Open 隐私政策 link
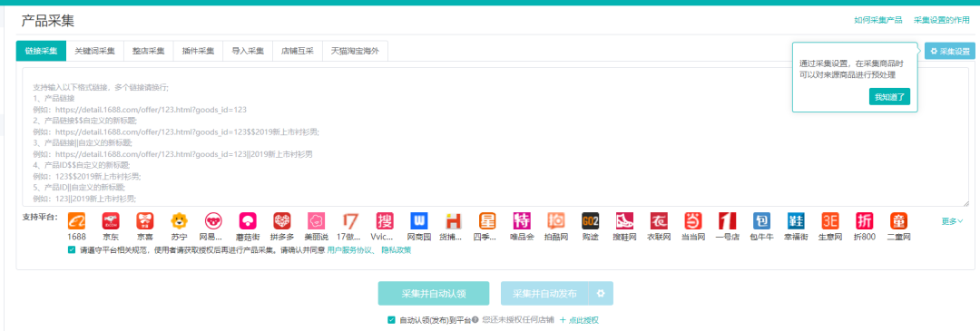 point(397,249)
